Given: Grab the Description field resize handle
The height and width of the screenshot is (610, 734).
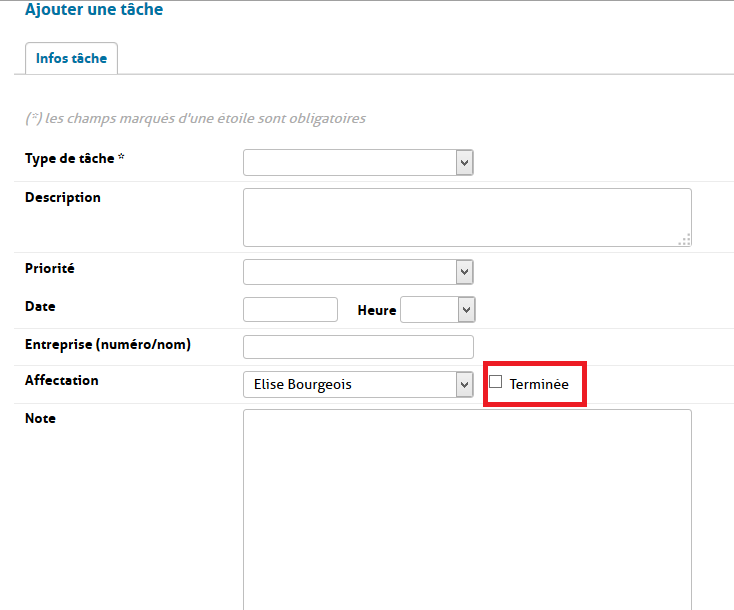Looking at the screenshot, I should click(x=685, y=240).
